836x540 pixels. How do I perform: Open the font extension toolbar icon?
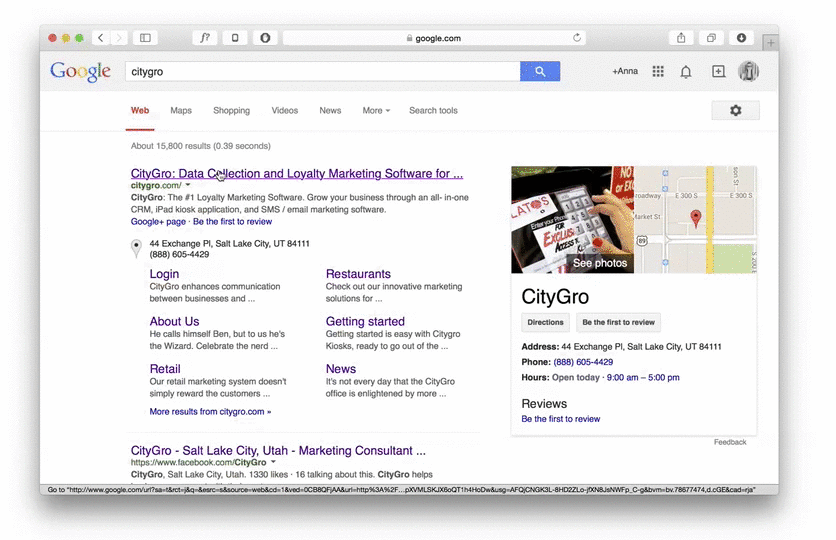click(205, 38)
